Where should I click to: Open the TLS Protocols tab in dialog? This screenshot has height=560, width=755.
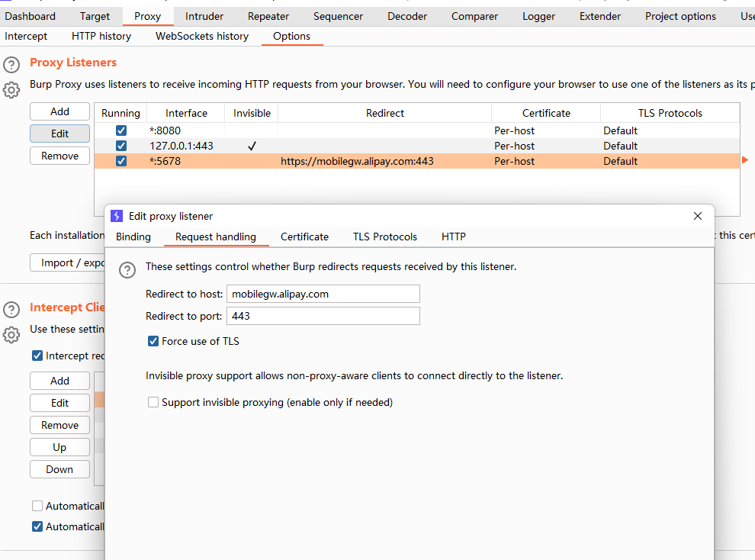(384, 237)
